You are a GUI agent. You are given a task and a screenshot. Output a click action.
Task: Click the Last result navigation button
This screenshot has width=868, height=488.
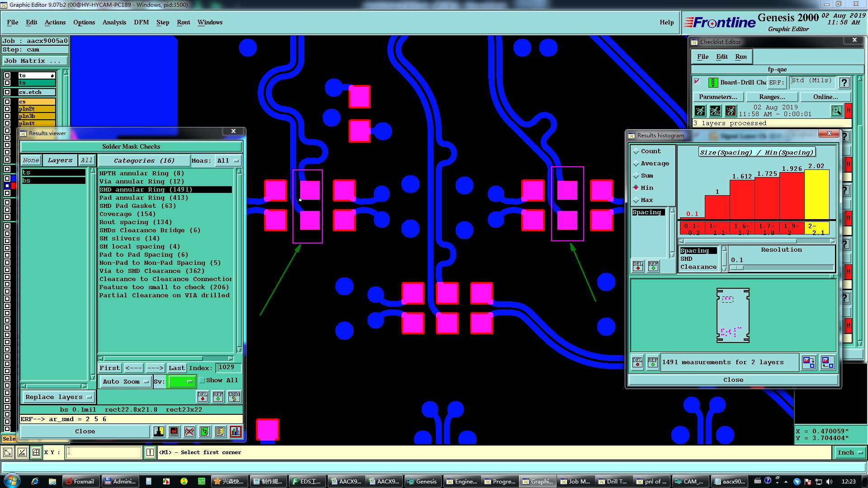click(x=176, y=368)
